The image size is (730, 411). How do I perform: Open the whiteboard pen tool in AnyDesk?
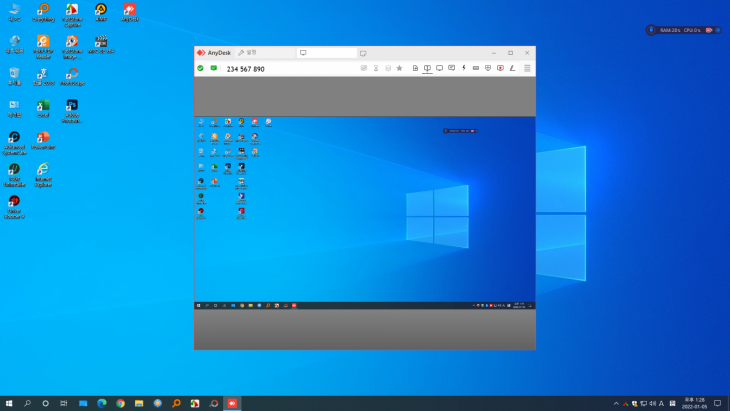click(512, 69)
